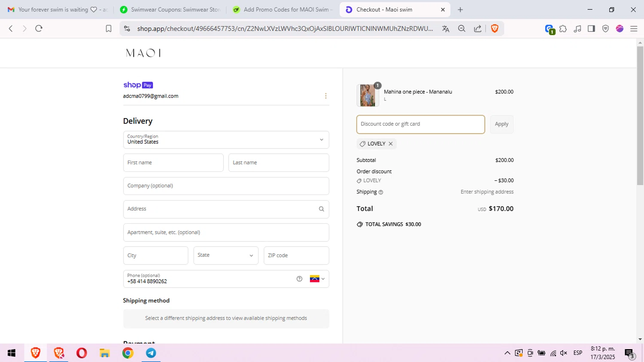644x362 pixels.
Task: Open the media playlist music icon
Action: click(x=577, y=29)
